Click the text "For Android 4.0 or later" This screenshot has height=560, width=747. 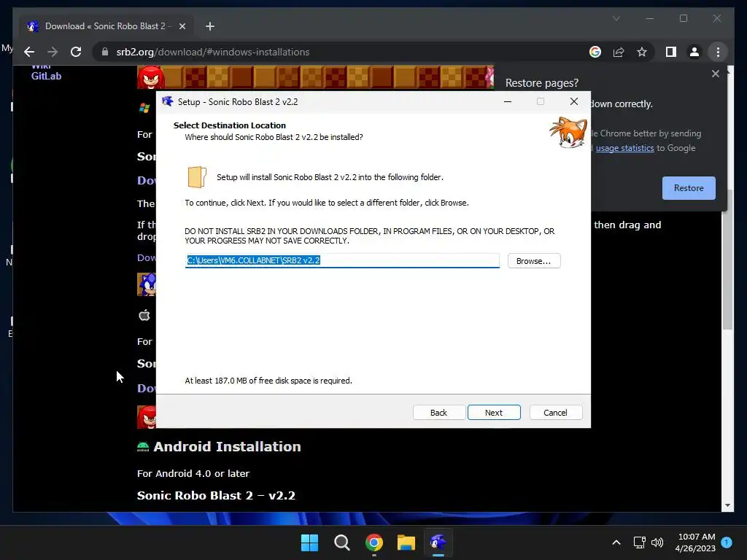coord(193,474)
